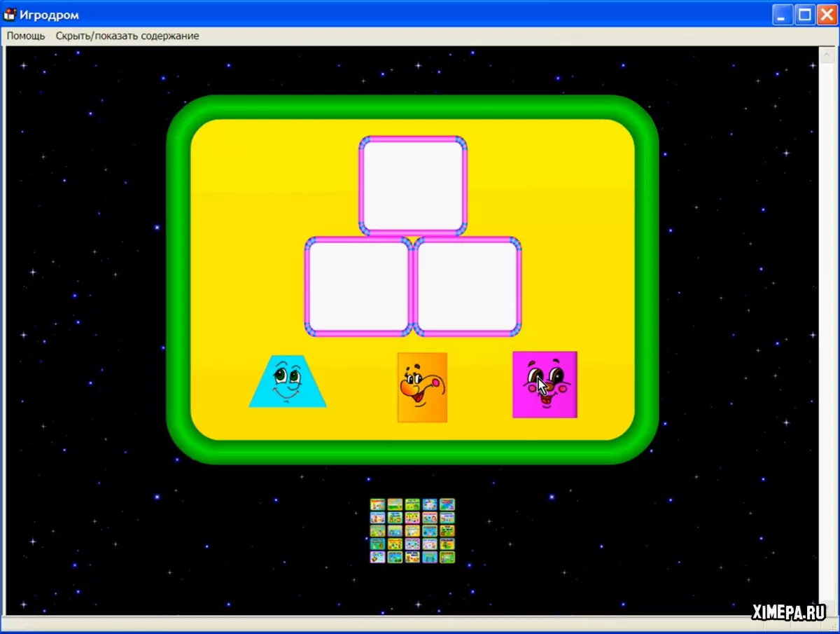Click Скрыть/показать содержание menu item

point(127,36)
